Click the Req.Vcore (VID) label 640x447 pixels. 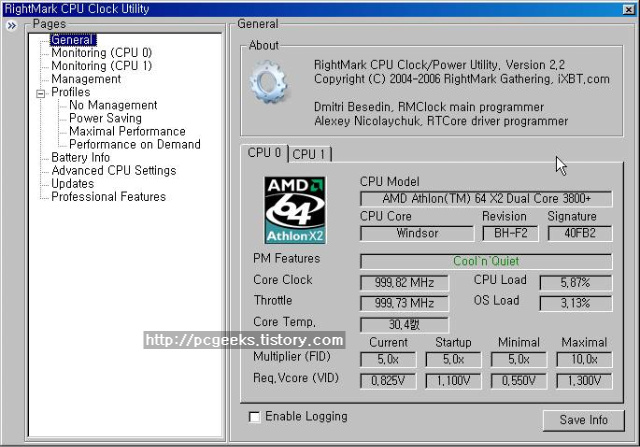296,378
